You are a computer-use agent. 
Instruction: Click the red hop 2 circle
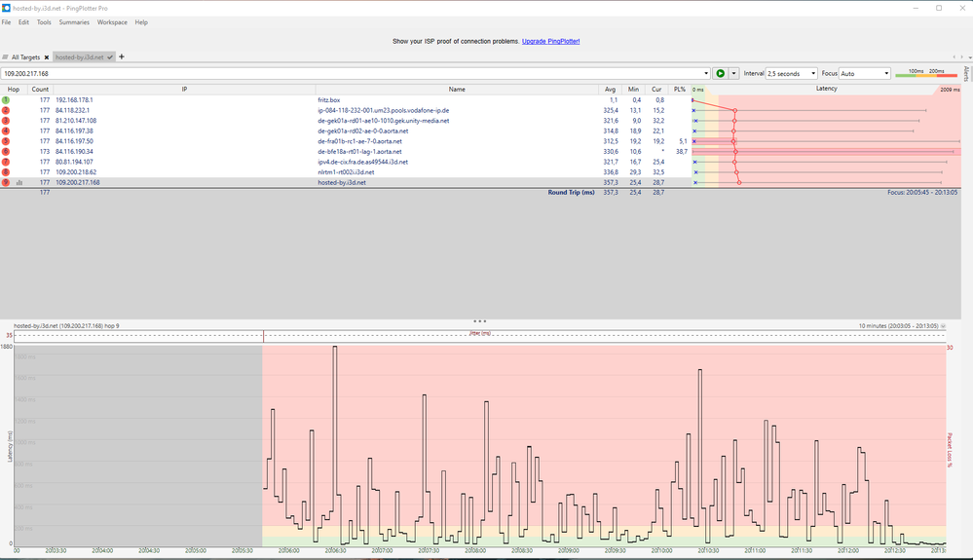[6, 110]
